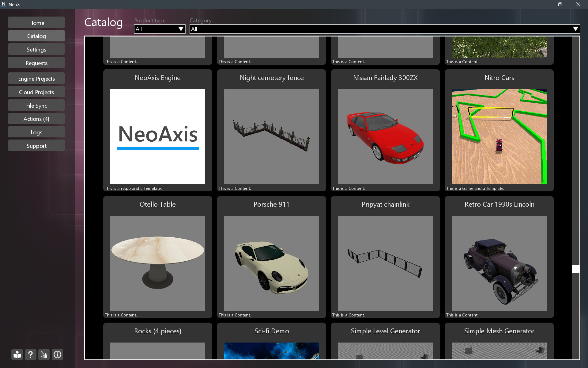Image resolution: width=588 pixels, height=368 pixels.
Task: Open the Sci-fi Demo space thumbnail
Action: coord(271,351)
